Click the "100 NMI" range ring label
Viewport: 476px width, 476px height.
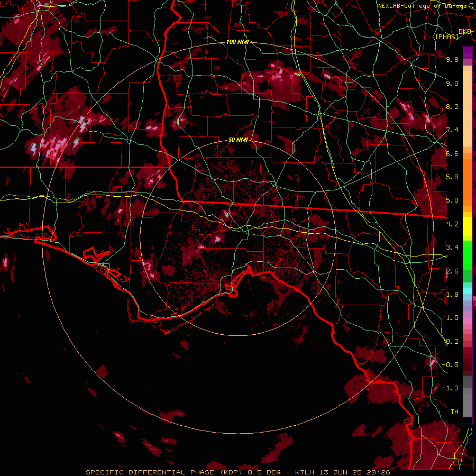pos(237,42)
